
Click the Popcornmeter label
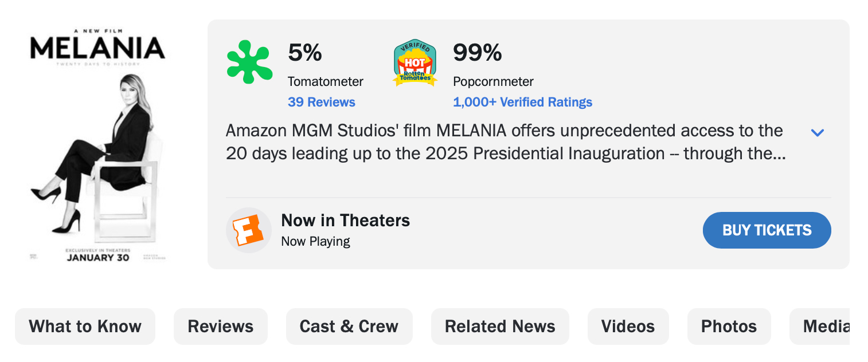click(493, 82)
